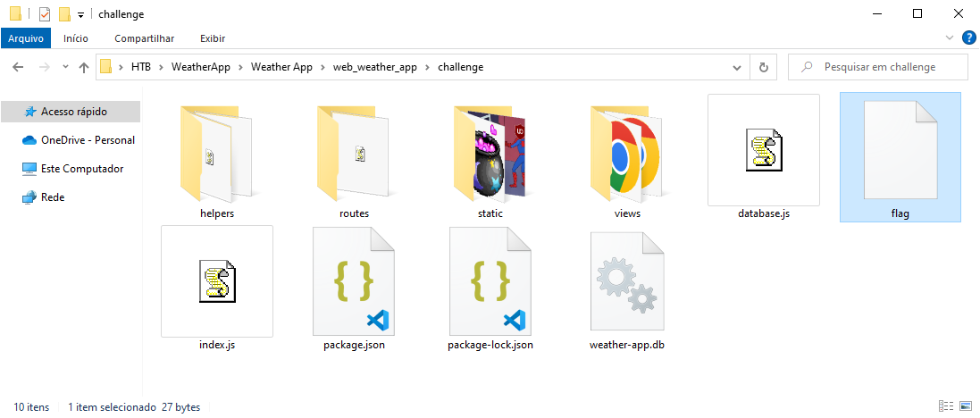This screenshot has height=418, width=980.
Task: Click the weather-app.db file name label
Action: pyautogui.click(x=627, y=344)
